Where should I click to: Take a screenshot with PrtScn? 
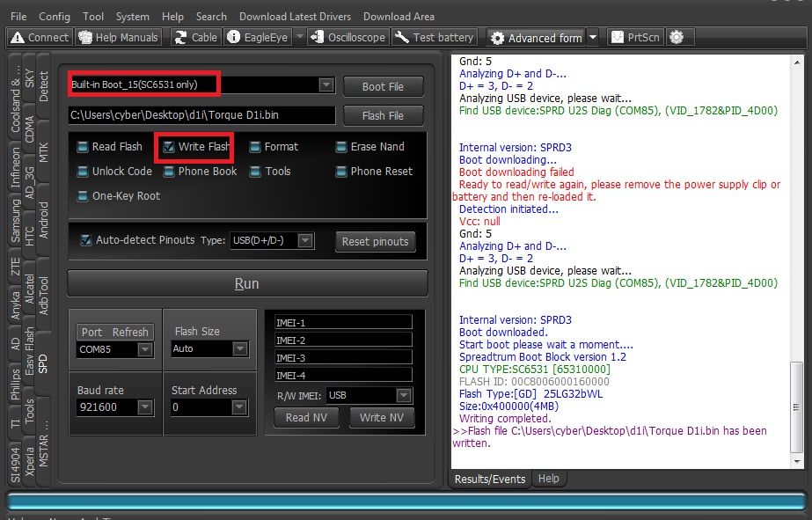point(618,38)
